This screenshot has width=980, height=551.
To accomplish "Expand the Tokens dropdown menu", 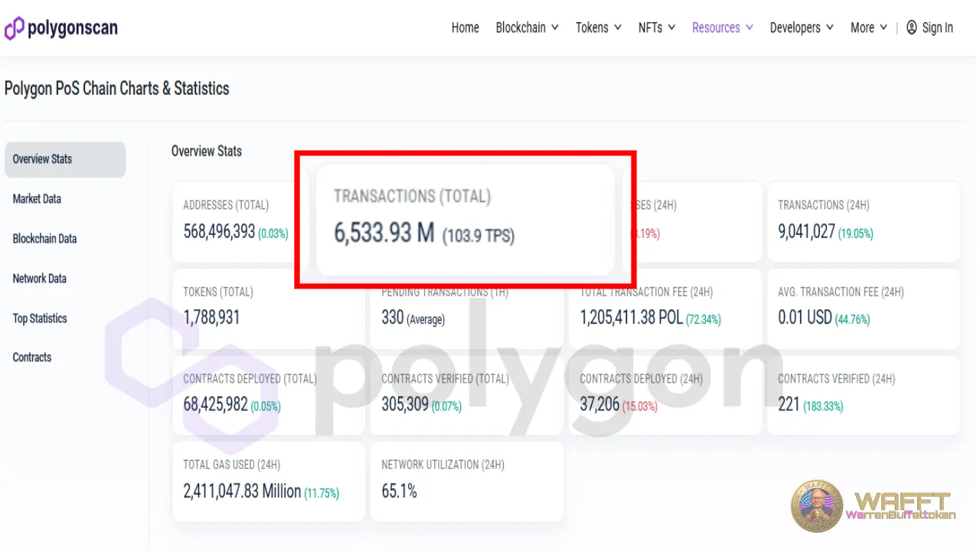I will point(598,28).
